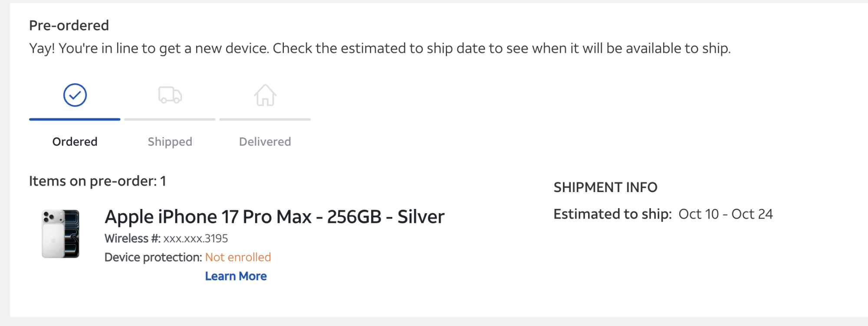Click the iPhone 17 Pro Max thumbnail

(x=60, y=234)
